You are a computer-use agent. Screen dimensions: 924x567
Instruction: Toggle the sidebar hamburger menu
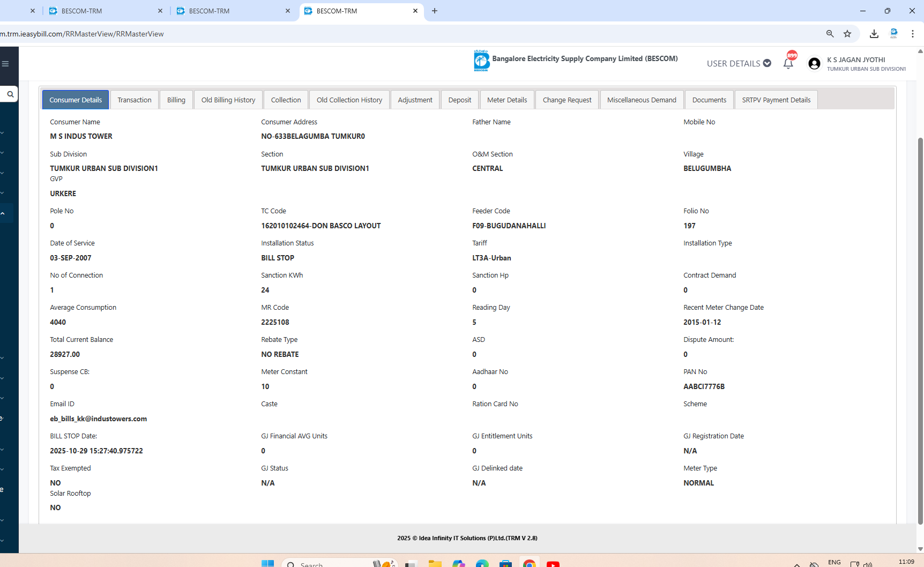click(5, 64)
